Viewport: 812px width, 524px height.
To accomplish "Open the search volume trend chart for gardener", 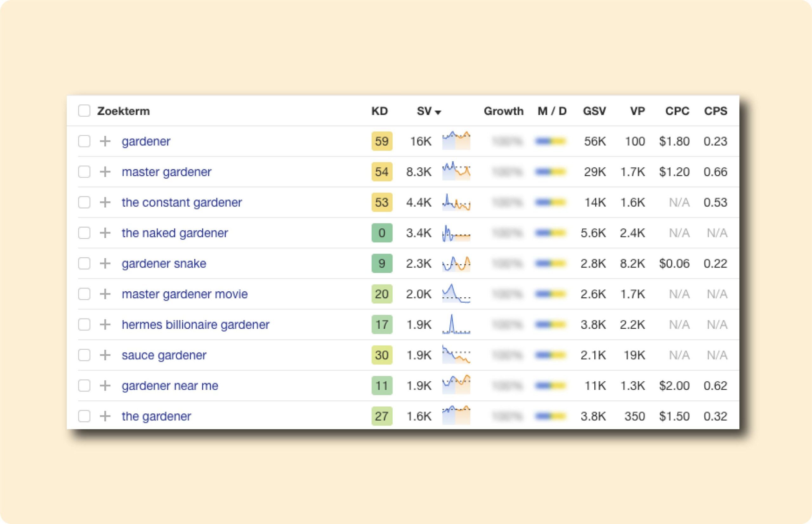I will (x=456, y=140).
